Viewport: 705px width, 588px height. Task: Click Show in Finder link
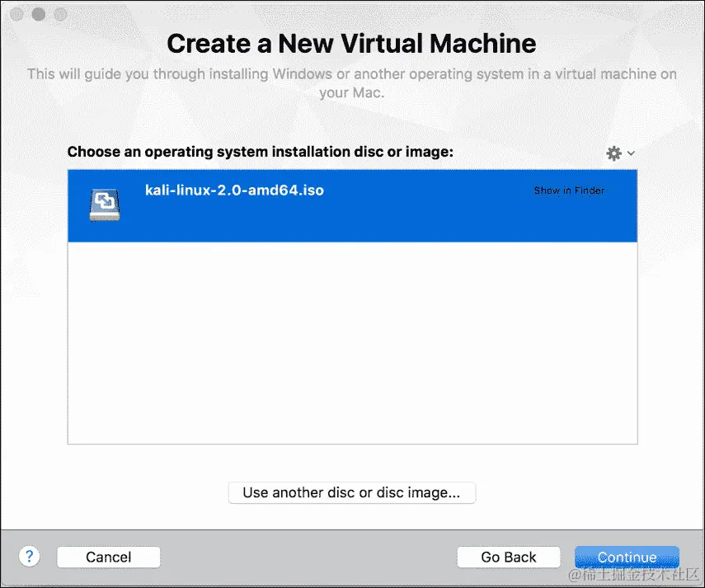click(569, 191)
